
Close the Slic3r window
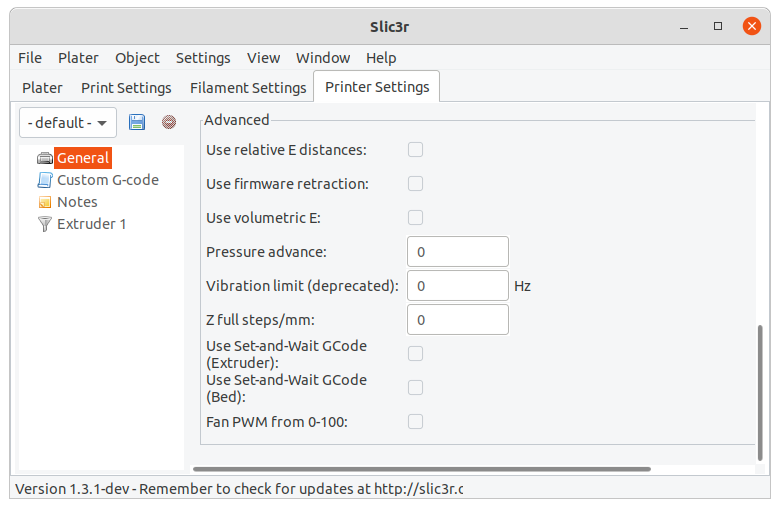752,26
